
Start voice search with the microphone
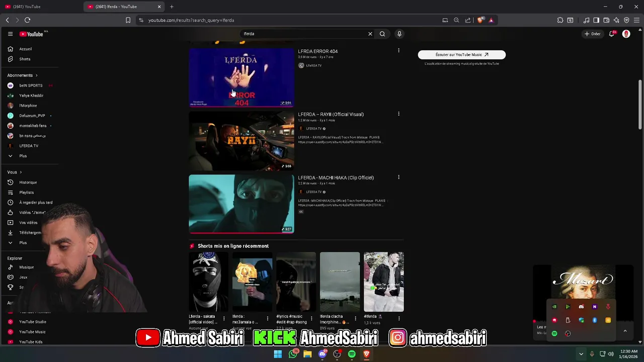pos(399,34)
